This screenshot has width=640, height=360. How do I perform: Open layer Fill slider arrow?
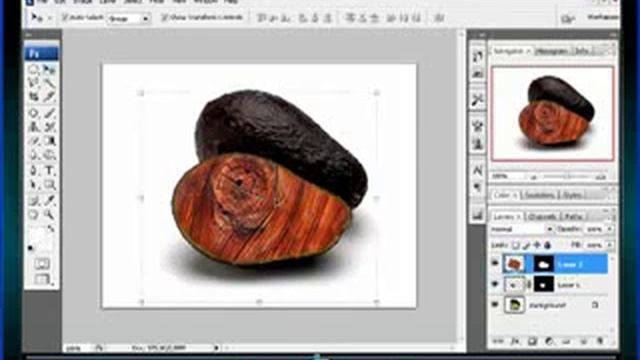(609, 245)
